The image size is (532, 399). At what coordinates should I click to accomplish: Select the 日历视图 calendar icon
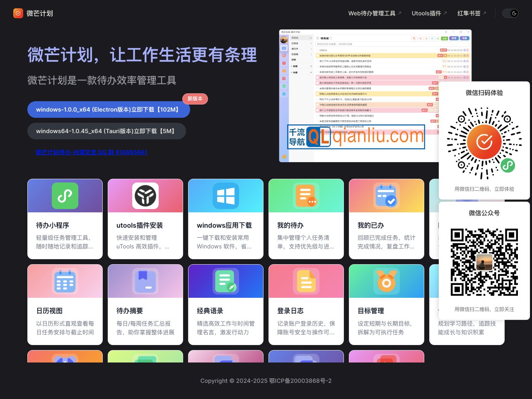tap(65, 281)
